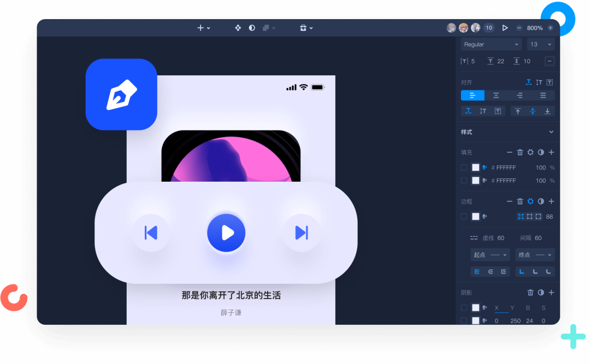Click the 10 collaborators badge
The image size is (590, 364).
(489, 28)
